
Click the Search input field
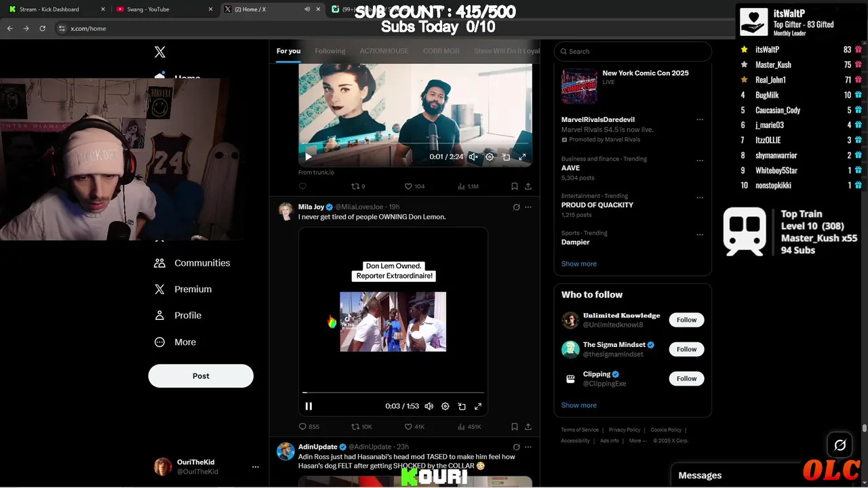point(633,52)
